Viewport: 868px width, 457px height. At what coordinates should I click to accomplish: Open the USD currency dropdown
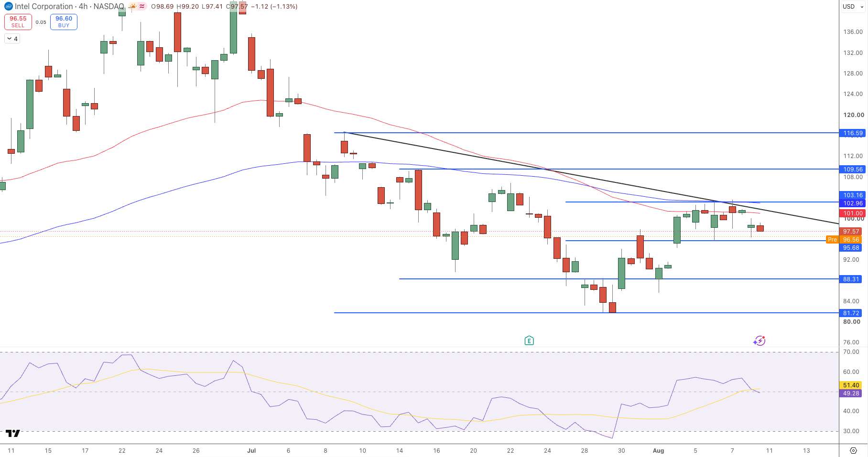(x=853, y=7)
